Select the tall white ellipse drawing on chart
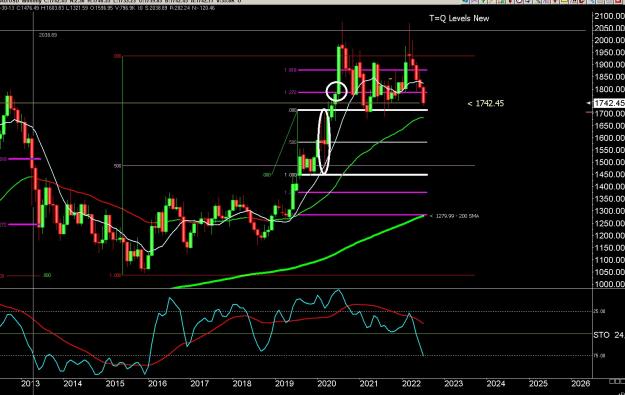This screenshot has height=395, width=625. pyautogui.click(x=324, y=141)
